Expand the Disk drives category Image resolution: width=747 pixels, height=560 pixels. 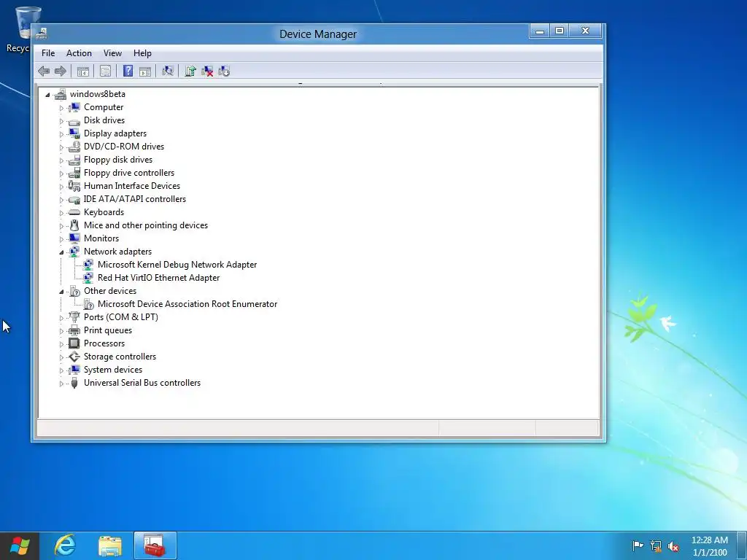tap(61, 121)
